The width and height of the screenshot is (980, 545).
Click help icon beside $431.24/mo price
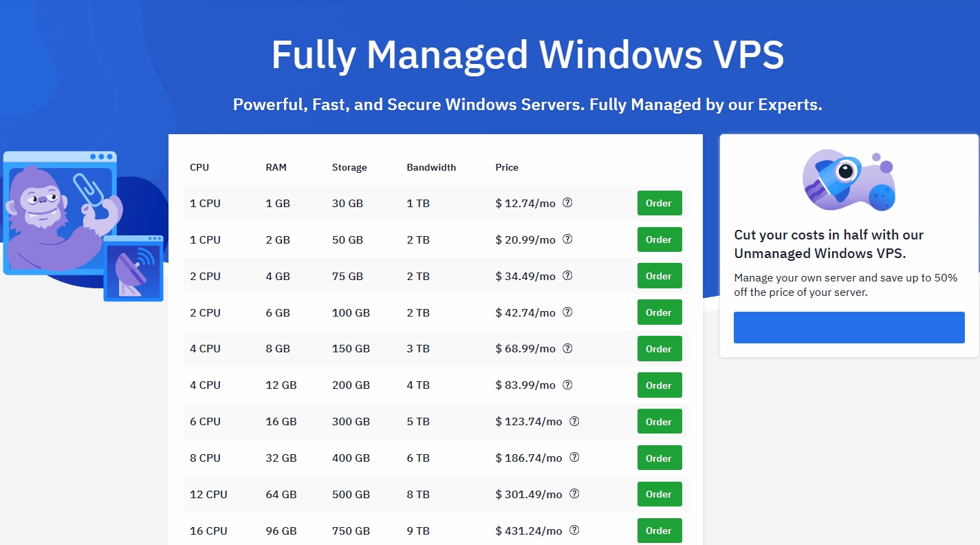point(574,531)
